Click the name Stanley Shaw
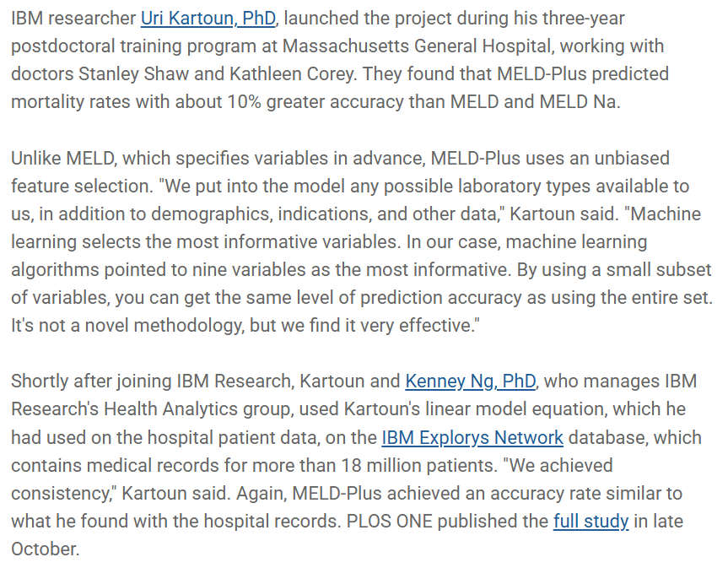Image resolution: width=728 pixels, height=568 pixels. (134, 74)
